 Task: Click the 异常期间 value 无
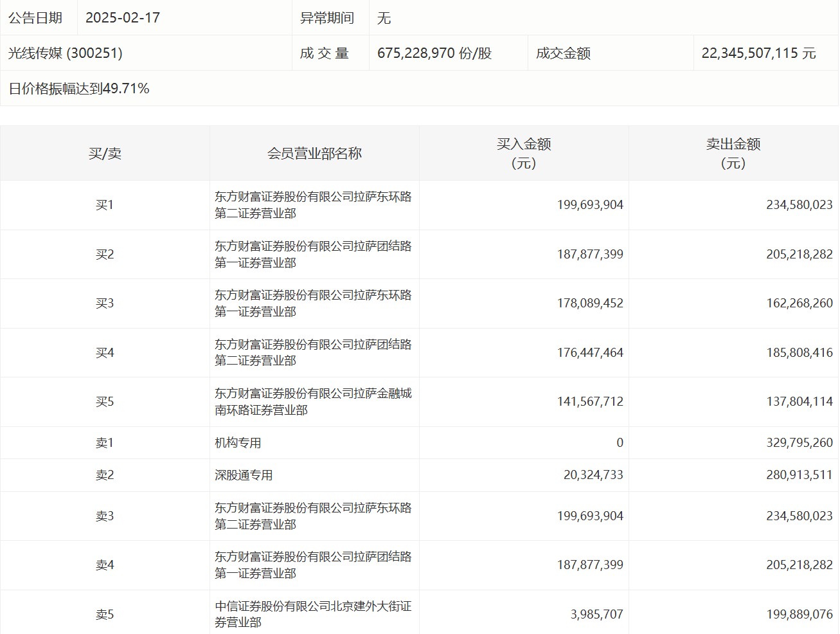[384, 18]
